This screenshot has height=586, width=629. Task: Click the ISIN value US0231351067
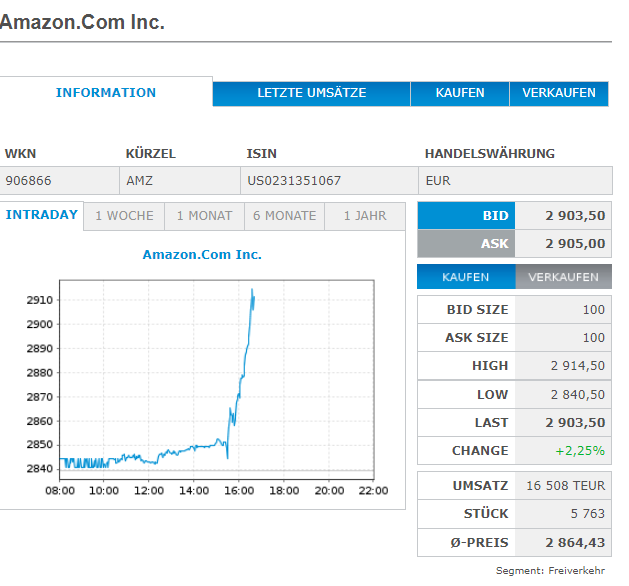point(294,181)
